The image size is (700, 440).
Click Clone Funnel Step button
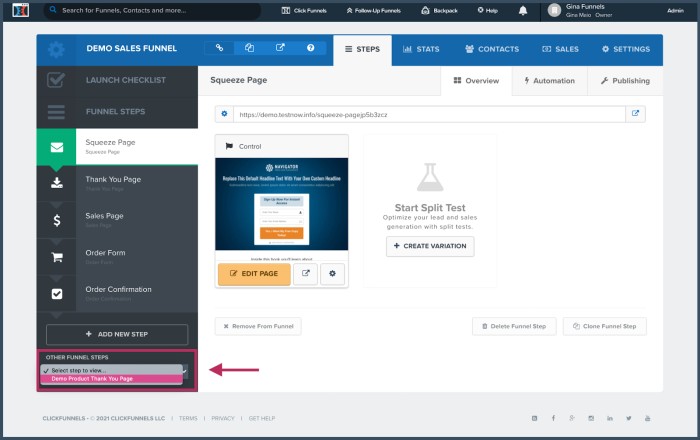tap(604, 326)
